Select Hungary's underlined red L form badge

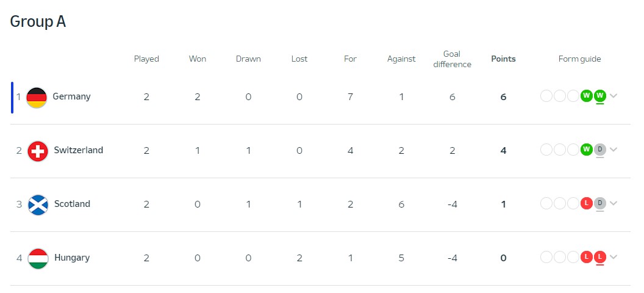click(600, 257)
